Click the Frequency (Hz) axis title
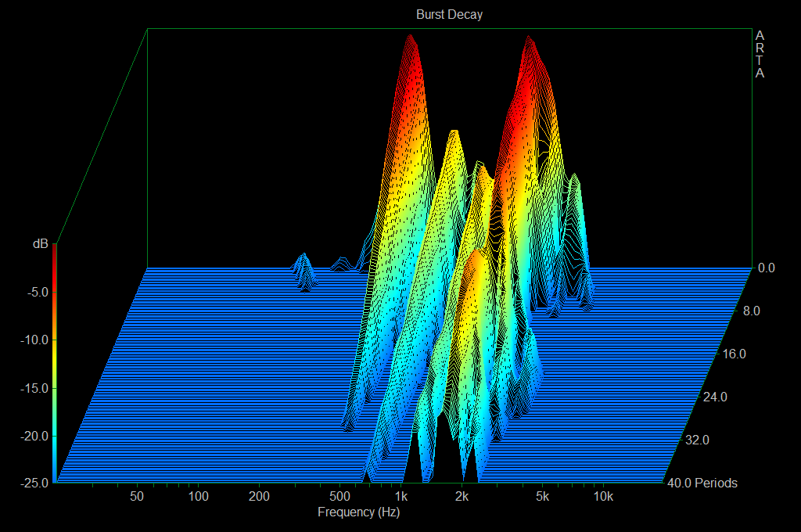This screenshot has width=801, height=532. coord(358,512)
